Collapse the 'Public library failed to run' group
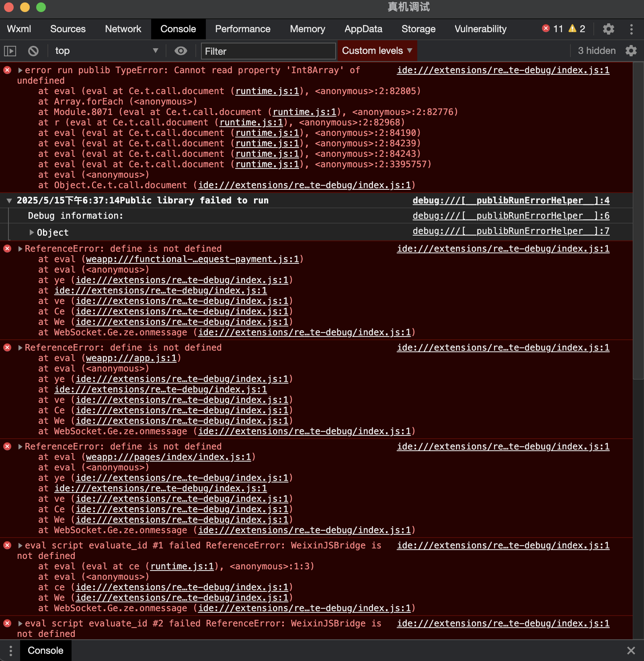Image resolution: width=644 pixels, height=661 pixels. pyautogui.click(x=9, y=200)
